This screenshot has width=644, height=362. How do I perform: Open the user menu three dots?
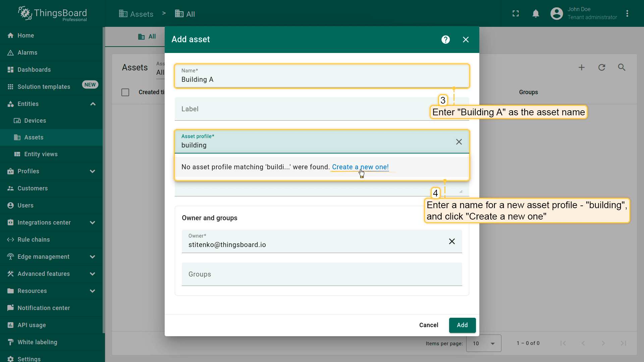[627, 13]
